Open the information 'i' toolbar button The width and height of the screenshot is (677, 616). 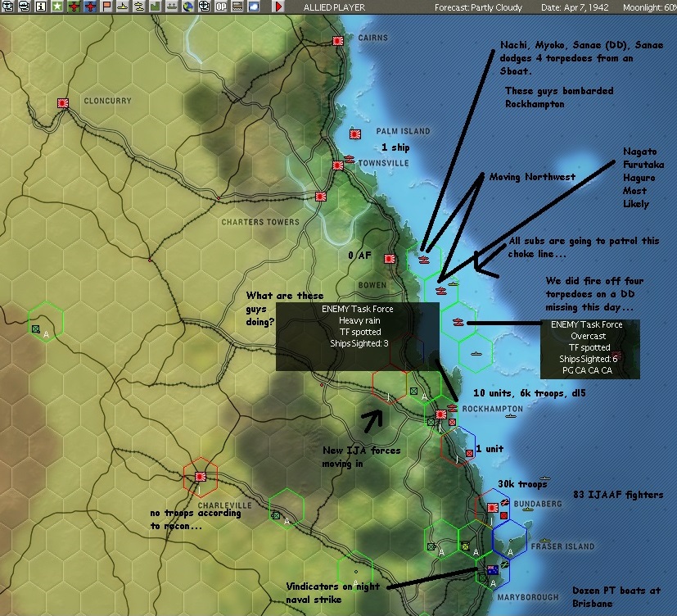41,7
